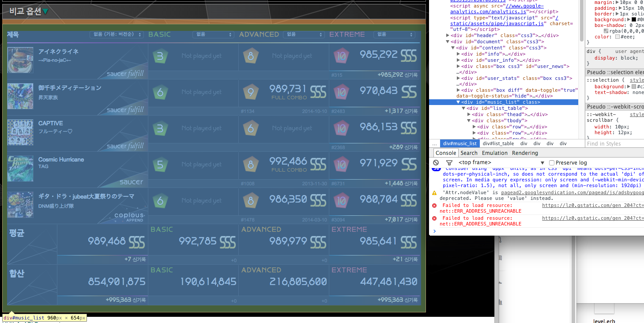Screen dimensions: 644x323
Task: Click the saucer fulfill logo in アイネクライネ row
Action: click(x=125, y=74)
